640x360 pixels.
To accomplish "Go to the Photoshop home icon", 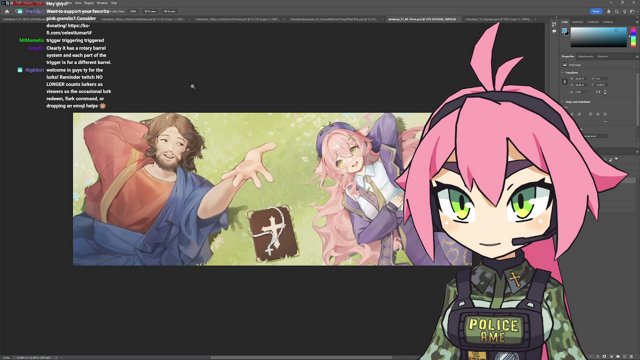I will [x=7, y=11].
